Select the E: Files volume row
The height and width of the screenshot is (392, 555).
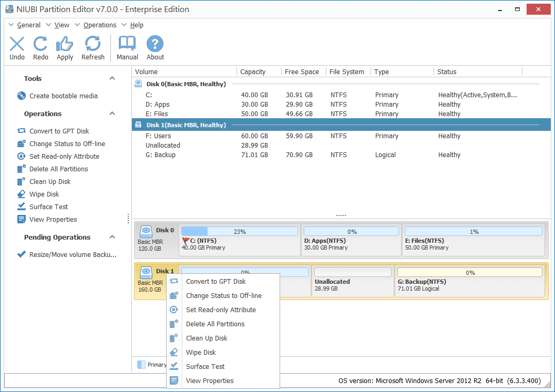[x=341, y=114]
